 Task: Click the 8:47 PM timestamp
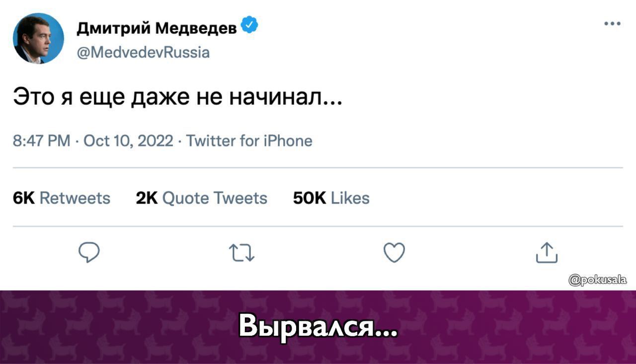[42, 141]
